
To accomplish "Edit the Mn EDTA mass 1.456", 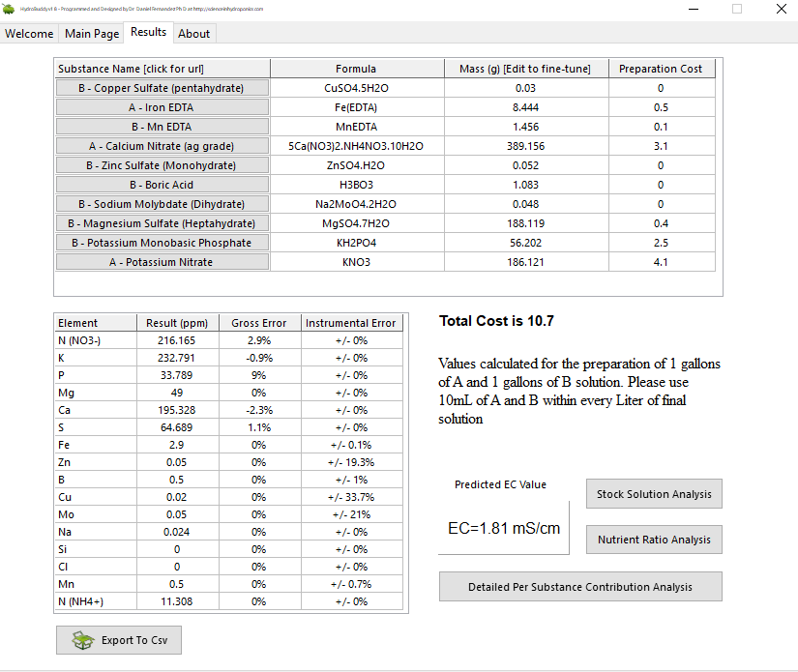I will (526, 127).
